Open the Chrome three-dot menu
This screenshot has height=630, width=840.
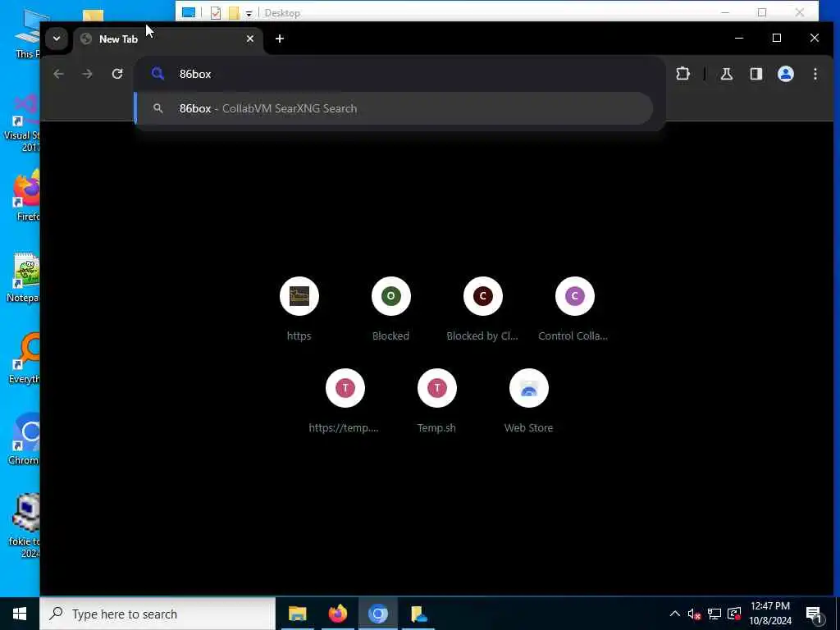pyautogui.click(x=815, y=74)
